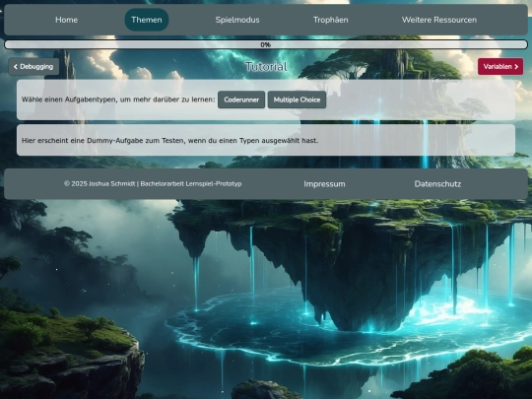Image resolution: width=532 pixels, height=399 pixels.
Task: Open the Trophäen page
Action: click(x=330, y=20)
